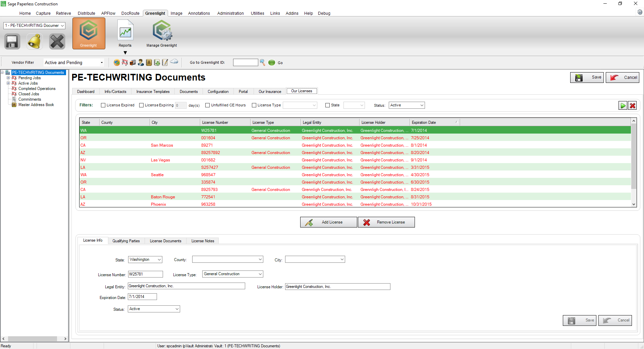Click the gray X cancel icon in ribbon
Image resolution: width=644 pixels, height=349 pixels.
(x=57, y=42)
